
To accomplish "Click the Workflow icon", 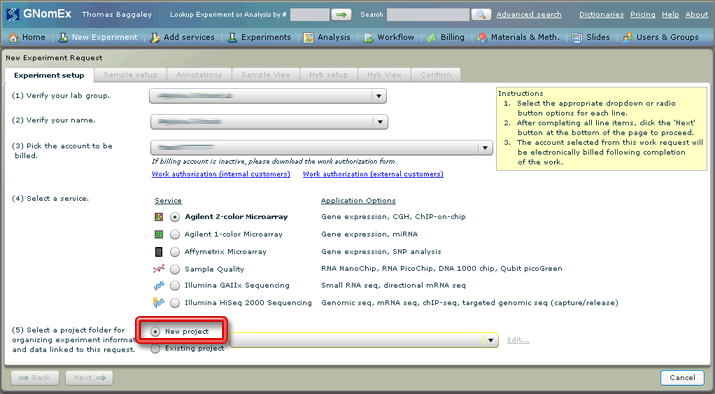I will [x=368, y=37].
